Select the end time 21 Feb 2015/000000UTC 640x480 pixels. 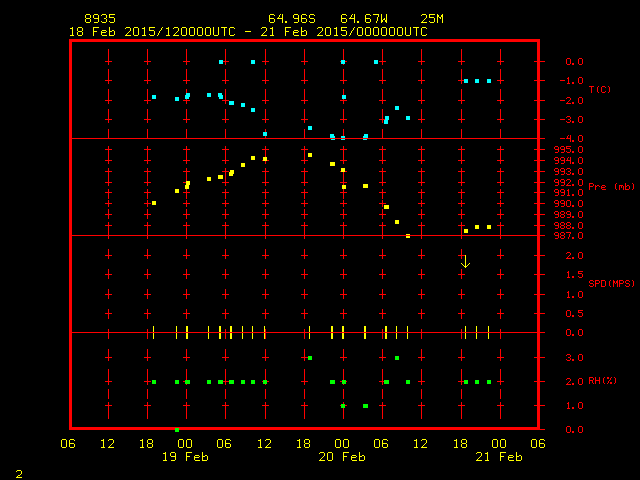coord(344,32)
